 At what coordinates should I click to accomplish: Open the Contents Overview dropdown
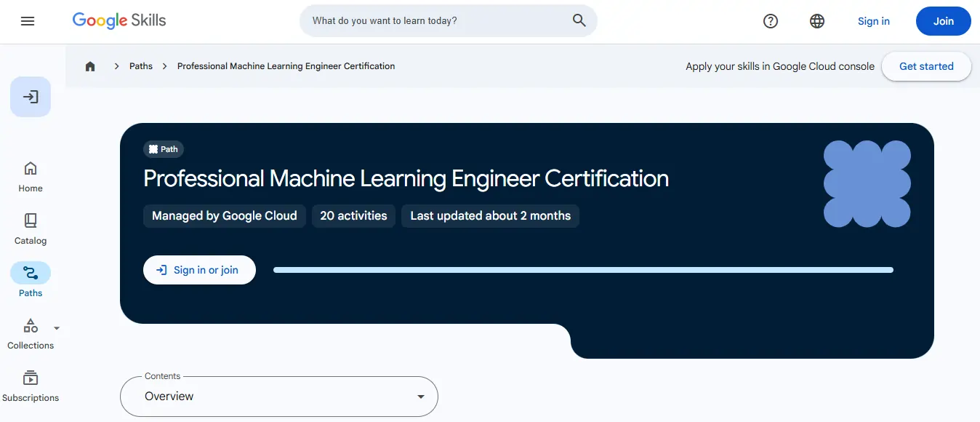[279, 397]
